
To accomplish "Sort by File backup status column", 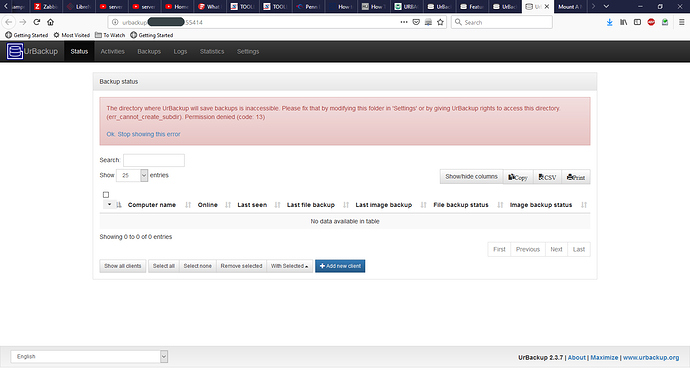I will click(461, 205).
